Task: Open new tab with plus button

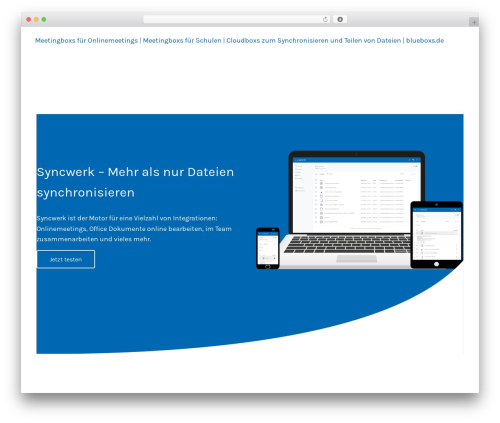Action: tap(474, 22)
